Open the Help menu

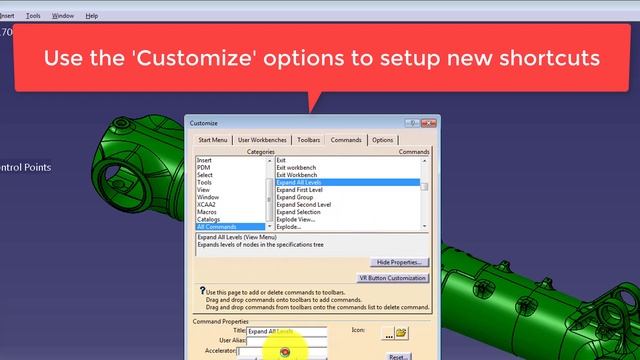[92, 16]
